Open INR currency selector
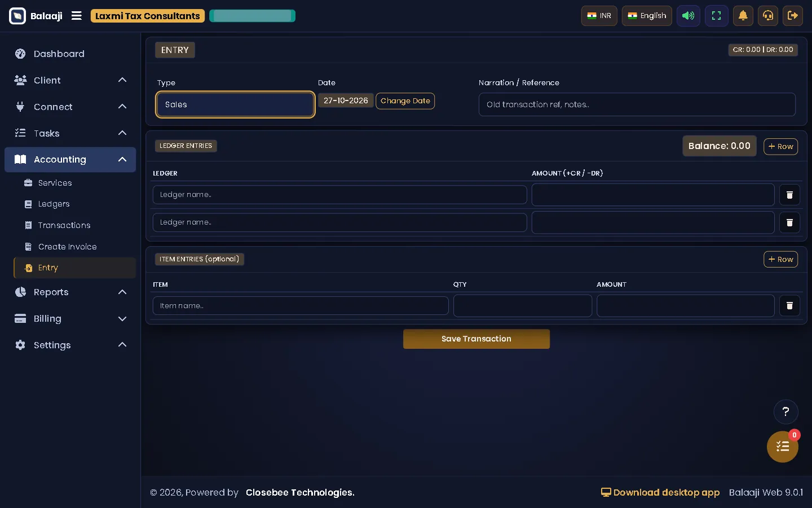The width and height of the screenshot is (812, 508). pos(599,16)
